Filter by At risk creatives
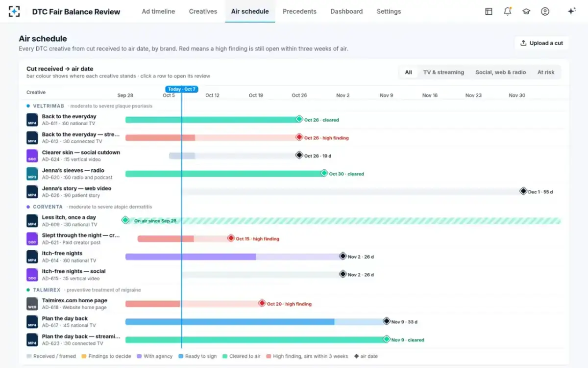The image size is (588, 368). point(546,72)
